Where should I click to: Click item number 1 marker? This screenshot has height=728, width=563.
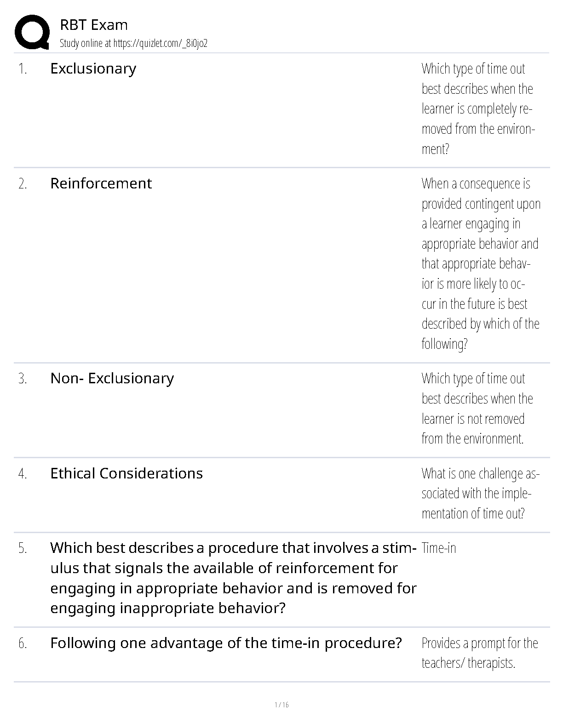click(23, 69)
